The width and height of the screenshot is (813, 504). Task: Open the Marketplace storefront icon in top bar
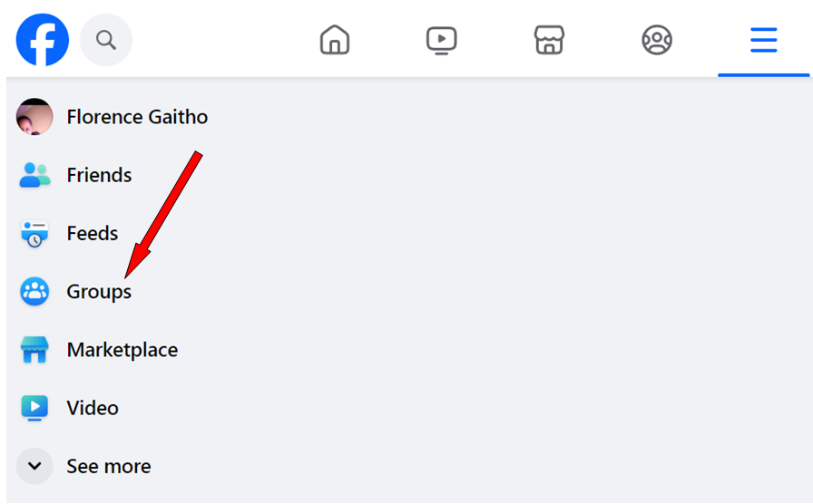pyautogui.click(x=549, y=40)
